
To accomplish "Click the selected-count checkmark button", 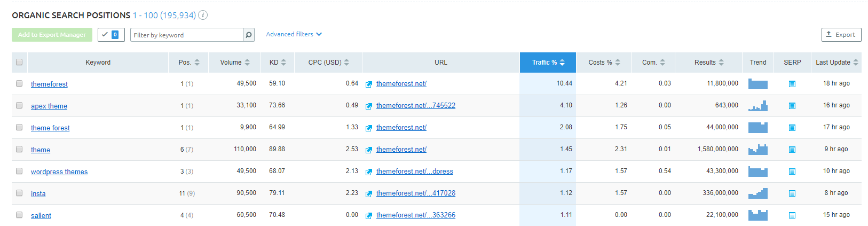I will click(111, 35).
